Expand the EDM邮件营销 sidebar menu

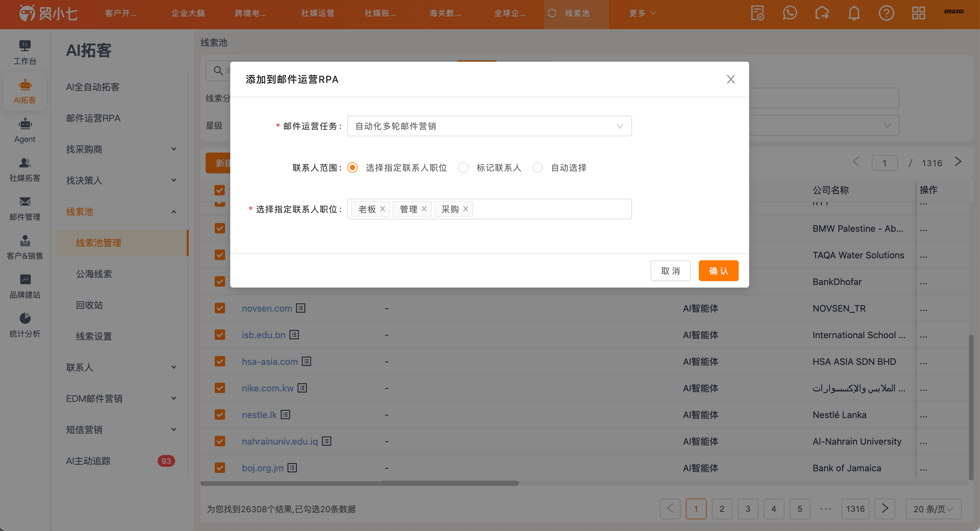click(122, 399)
